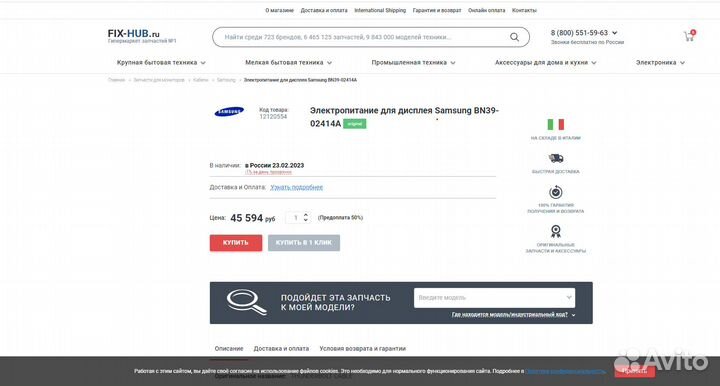Expand the phone number dropdown arrow

(614, 33)
